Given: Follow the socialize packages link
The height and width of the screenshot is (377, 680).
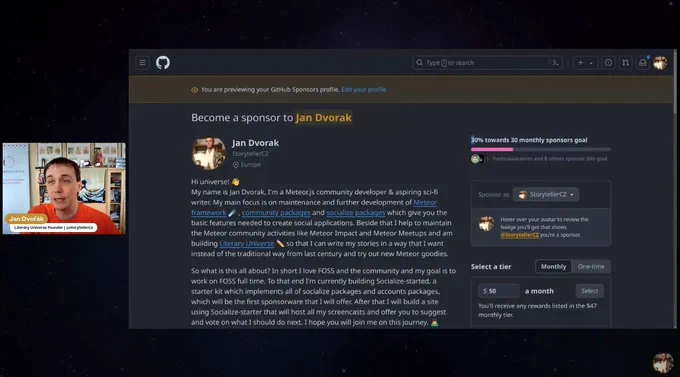Looking at the screenshot, I should pyautogui.click(x=356, y=213).
